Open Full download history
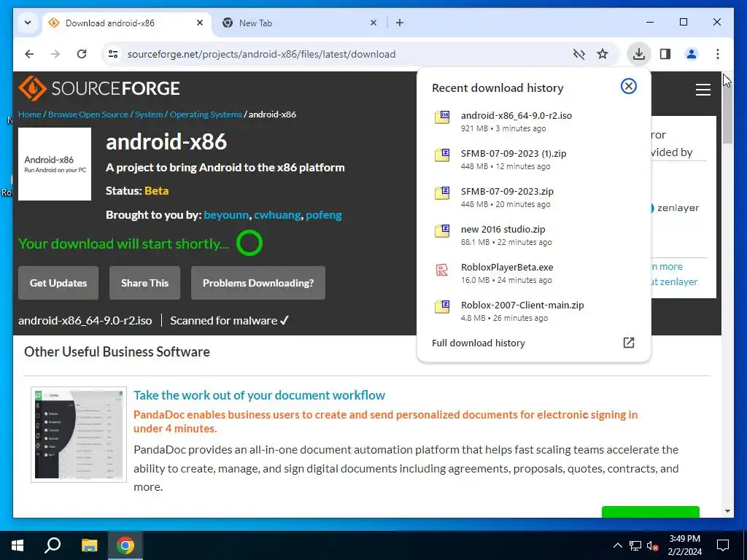 [533, 343]
